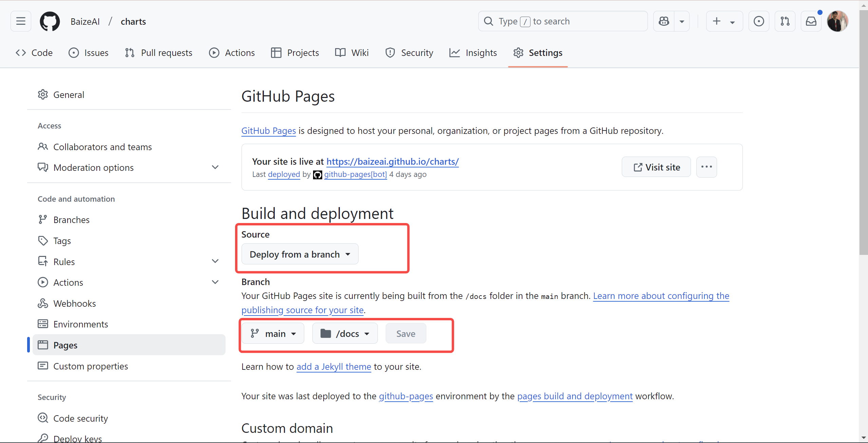This screenshot has width=868, height=443.
Task: Open the Deploy from a branch source dropdown
Action: 300,254
